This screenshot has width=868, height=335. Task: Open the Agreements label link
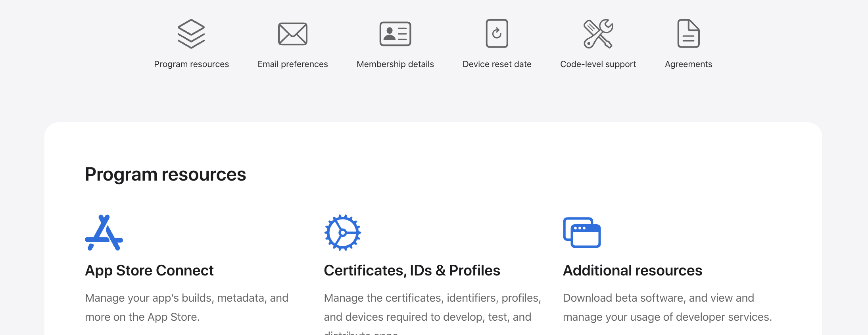(689, 64)
